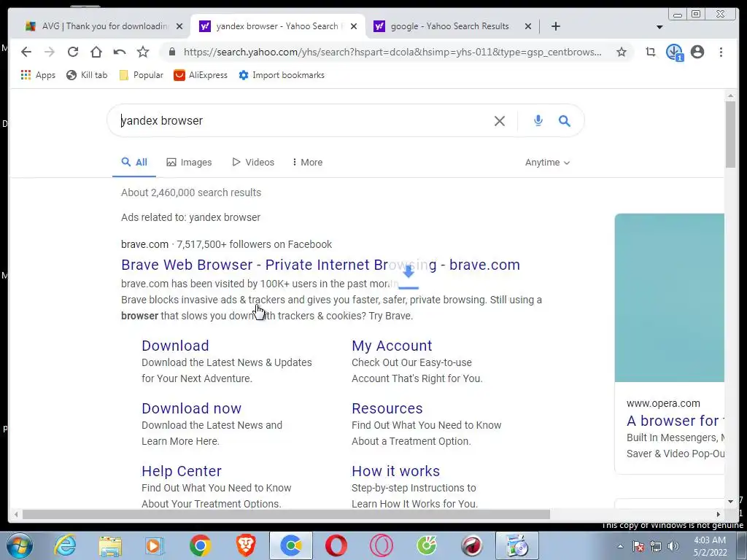Screen dimensions: 747x560
Task: Clear the search box with X
Action: pos(499,121)
